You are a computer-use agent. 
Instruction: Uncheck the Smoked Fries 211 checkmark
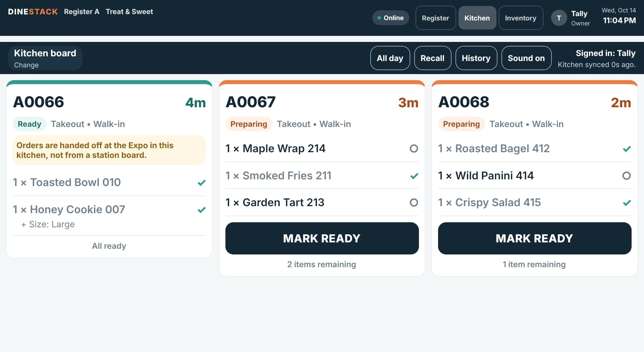coord(414,176)
